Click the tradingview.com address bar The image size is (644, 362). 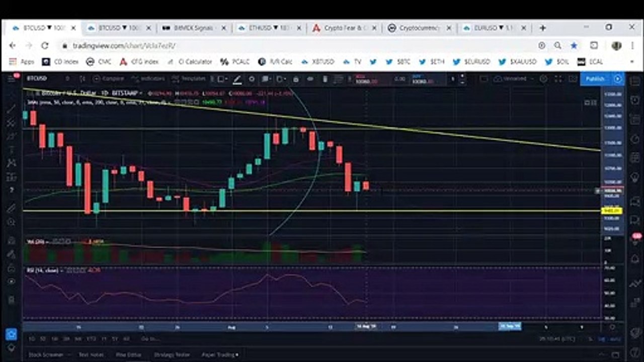point(297,46)
